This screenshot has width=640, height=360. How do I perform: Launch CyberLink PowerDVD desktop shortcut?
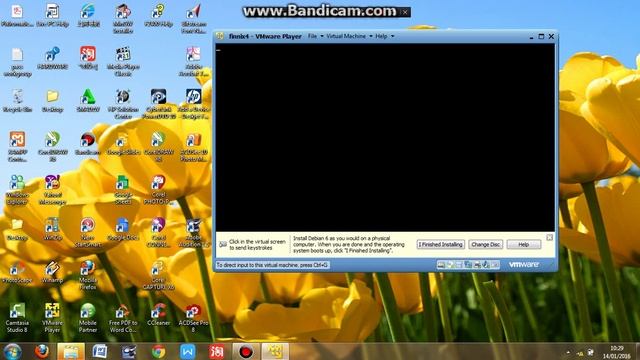[x=158, y=104]
